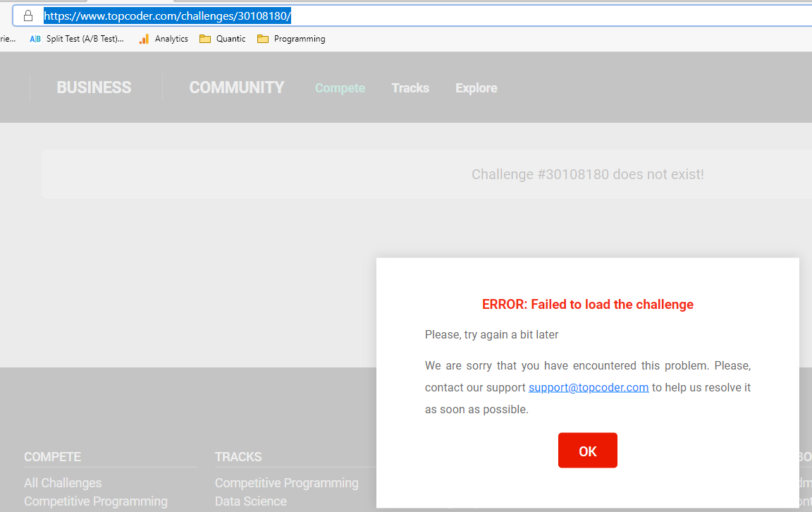
Task: Click the TRACKS footer heading
Action: pos(238,457)
